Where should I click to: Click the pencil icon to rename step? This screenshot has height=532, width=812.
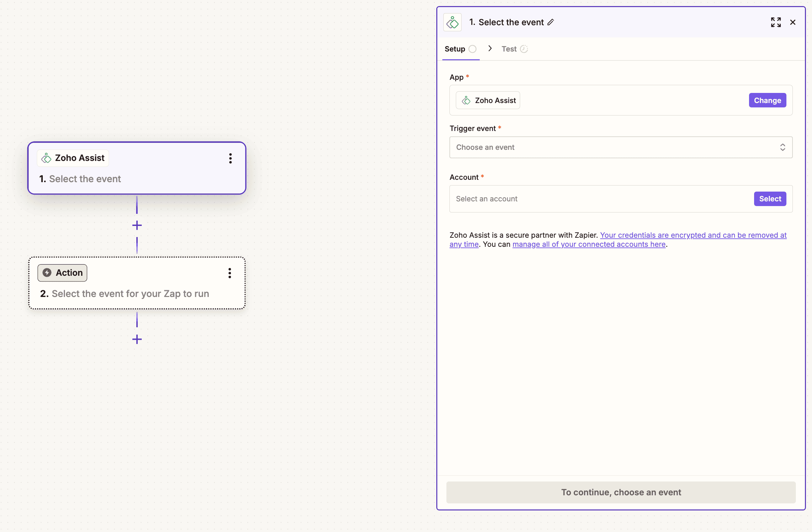click(x=551, y=22)
